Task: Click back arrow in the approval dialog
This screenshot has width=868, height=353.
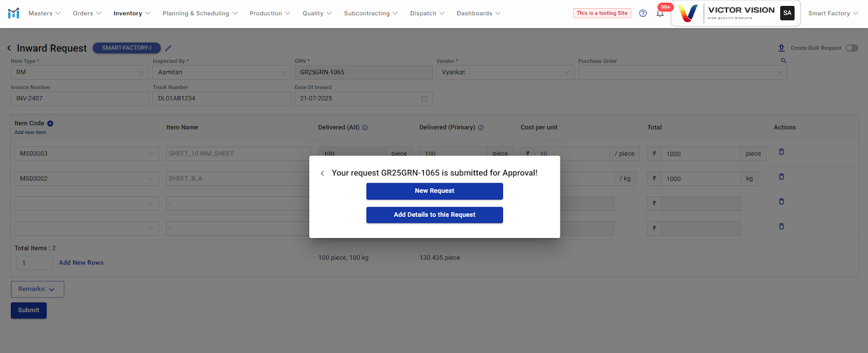Action: [322, 174]
